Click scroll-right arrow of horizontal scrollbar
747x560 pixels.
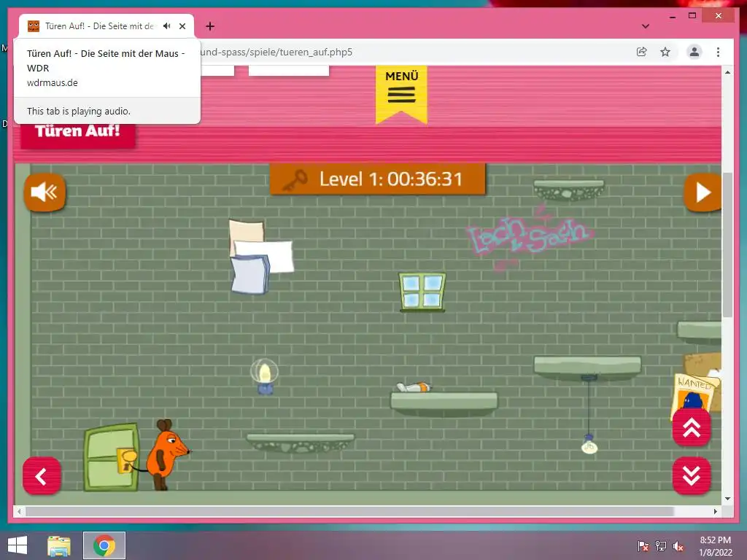tap(716, 511)
